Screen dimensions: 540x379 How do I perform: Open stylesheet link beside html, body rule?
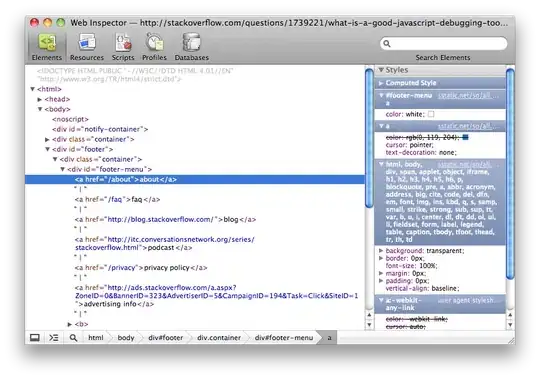pos(468,164)
